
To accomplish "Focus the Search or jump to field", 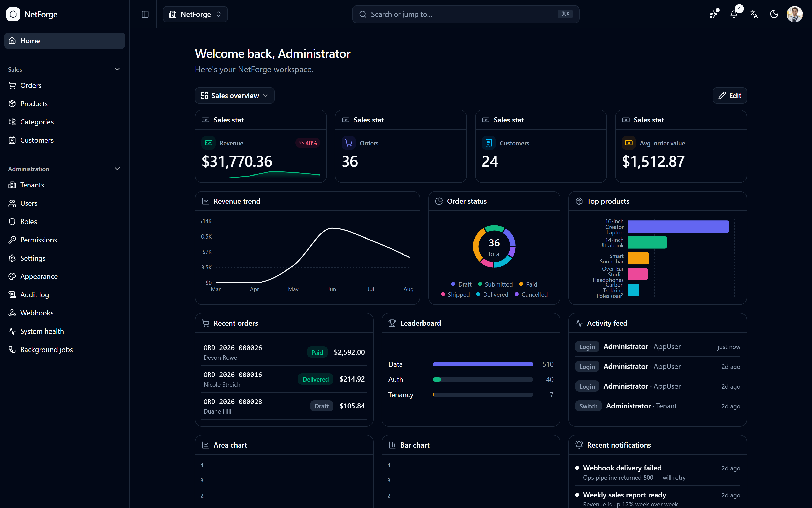I will click(x=465, y=14).
